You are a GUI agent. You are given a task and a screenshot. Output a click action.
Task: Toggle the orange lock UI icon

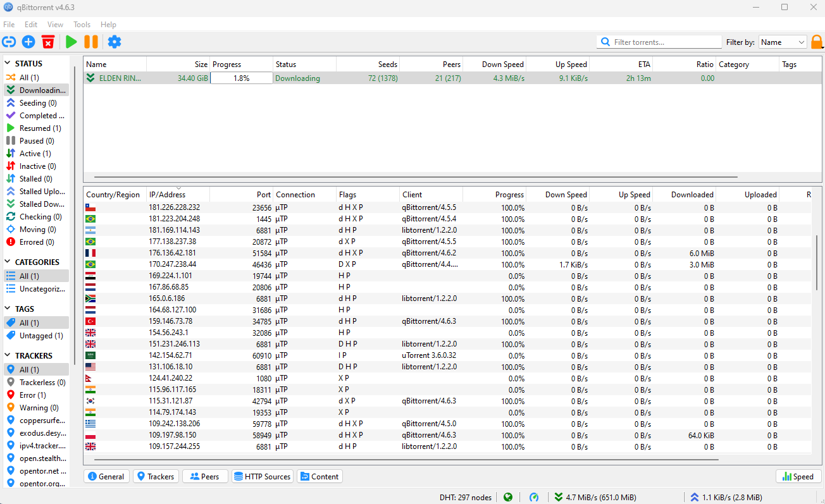[x=817, y=42]
